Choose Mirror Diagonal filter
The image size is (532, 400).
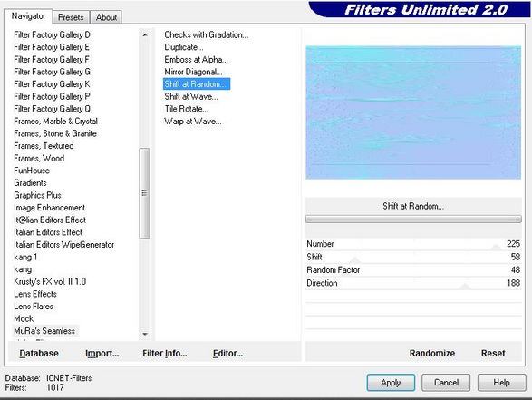pyautogui.click(x=193, y=72)
